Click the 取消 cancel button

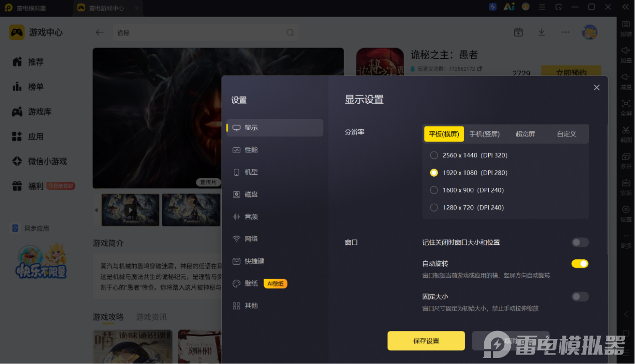pyautogui.click(x=511, y=341)
